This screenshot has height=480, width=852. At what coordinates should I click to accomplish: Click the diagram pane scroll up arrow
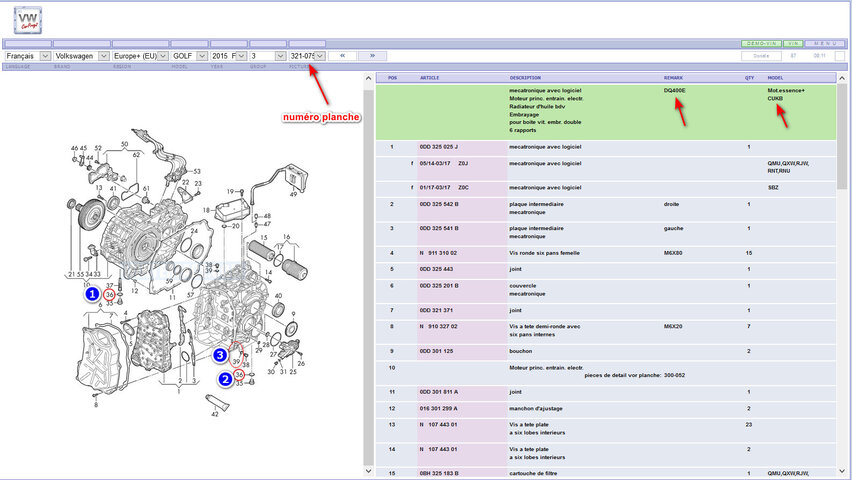coord(368,79)
